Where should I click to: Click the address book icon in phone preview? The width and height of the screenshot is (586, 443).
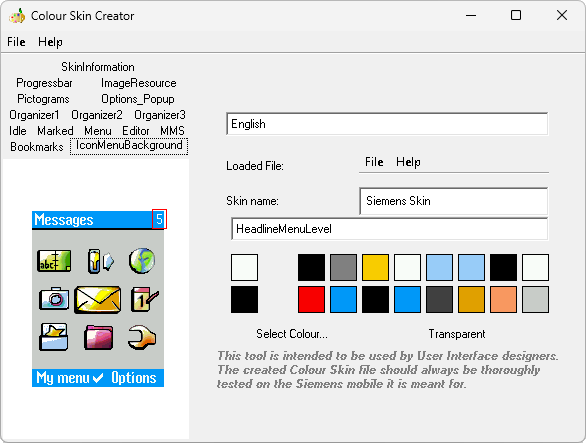click(54, 261)
